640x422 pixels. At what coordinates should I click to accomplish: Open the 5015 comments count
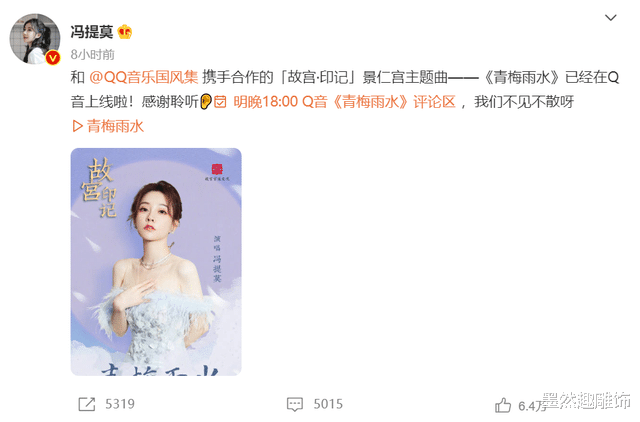[x=328, y=404]
